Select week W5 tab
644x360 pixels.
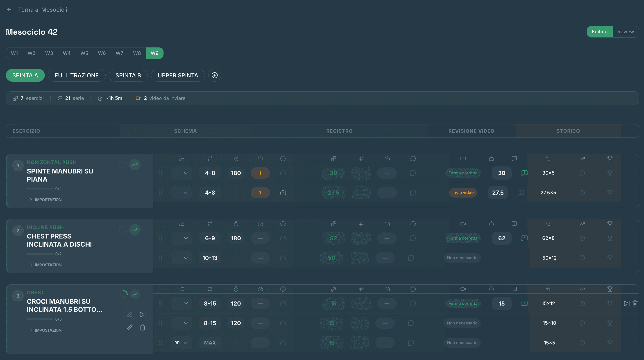(x=84, y=53)
